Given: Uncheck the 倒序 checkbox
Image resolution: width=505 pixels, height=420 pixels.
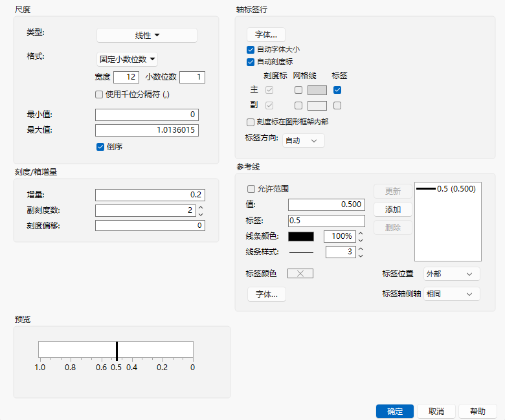Looking at the screenshot, I should pos(100,147).
